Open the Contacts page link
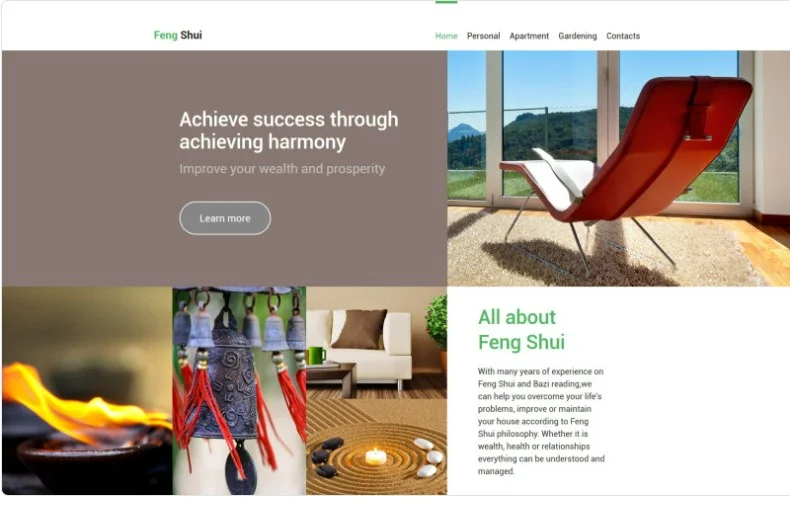The height and width of the screenshot is (530, 790). click(x=623, y=36)
